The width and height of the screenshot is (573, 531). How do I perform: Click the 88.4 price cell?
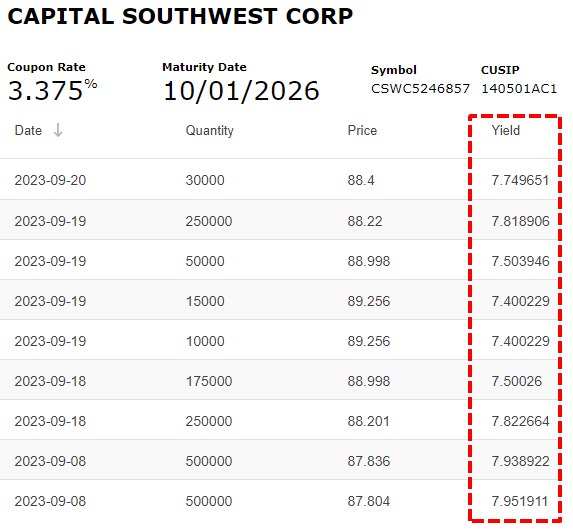click(361, 180)
